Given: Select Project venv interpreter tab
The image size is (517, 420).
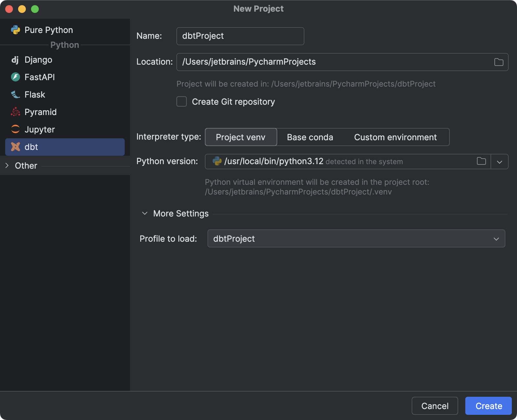Looking at the screenshot, I should pos(240,137).
